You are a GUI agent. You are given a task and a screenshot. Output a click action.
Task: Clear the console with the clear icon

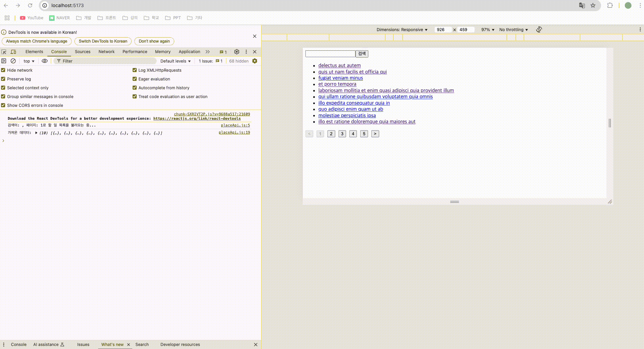coord(13,61)
